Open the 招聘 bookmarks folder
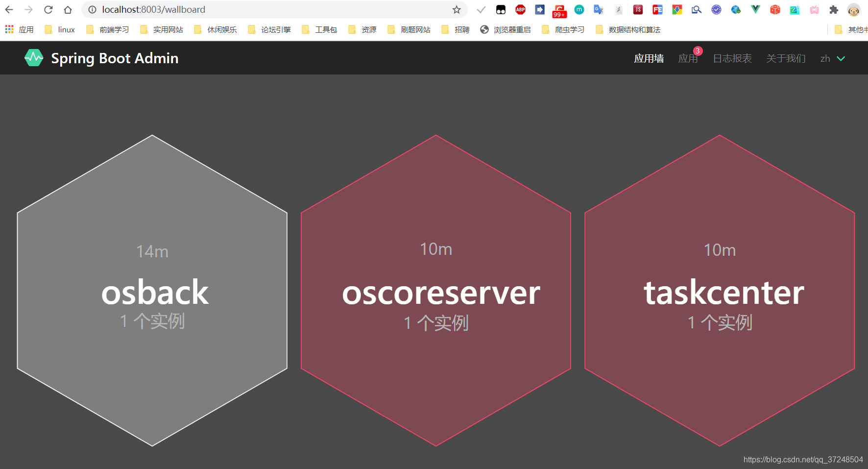 click(x=456, y=29)
